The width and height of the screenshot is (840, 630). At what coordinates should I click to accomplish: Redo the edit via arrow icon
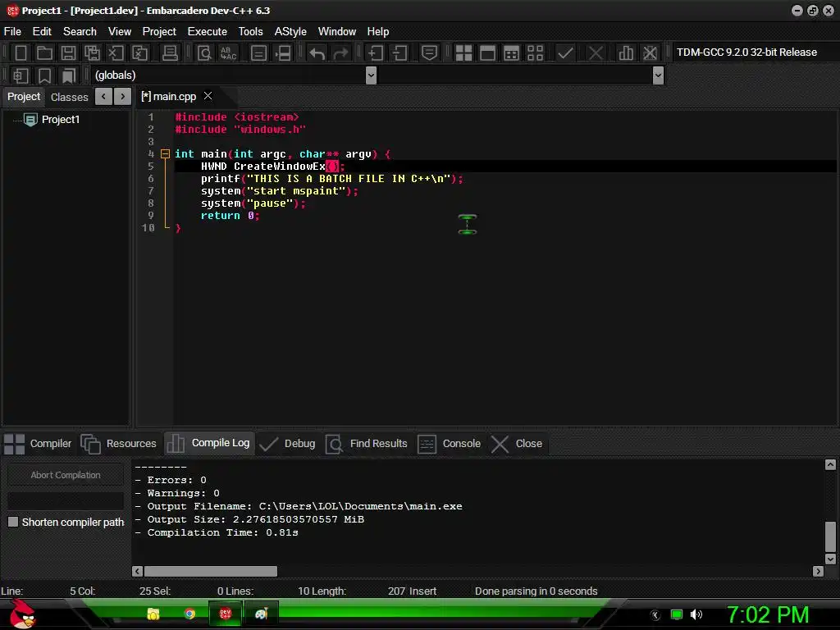[x=340, y=52]
